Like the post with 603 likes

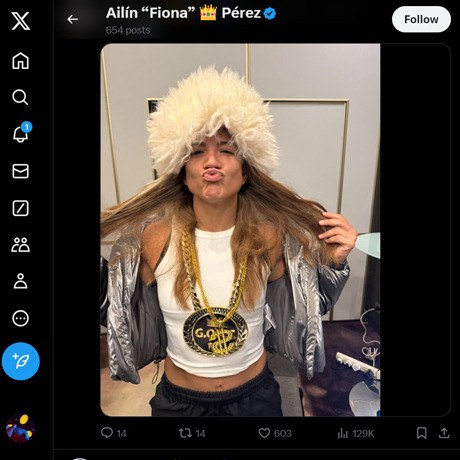coord(275,433)
